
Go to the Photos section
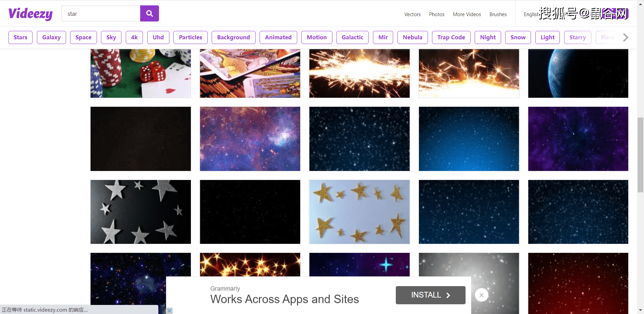[436, 14]
